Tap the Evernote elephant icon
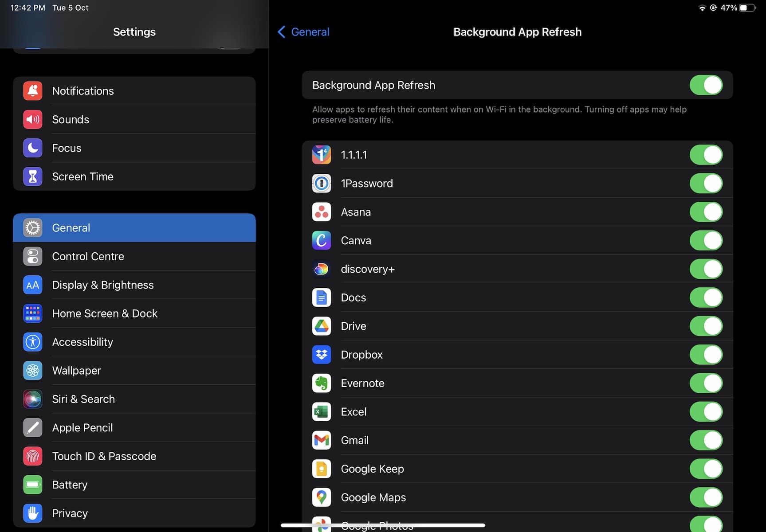The width and height of the screenshot is (766, 532). pos(321,383)
